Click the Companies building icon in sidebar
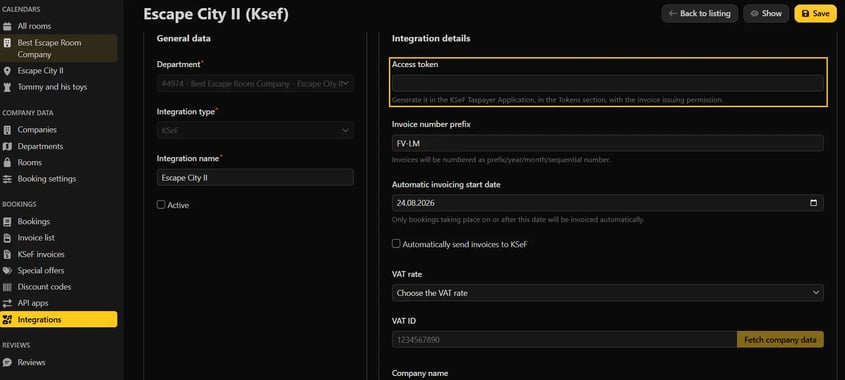This screenshot has height=380, width=845. click(x=8, y=130)
